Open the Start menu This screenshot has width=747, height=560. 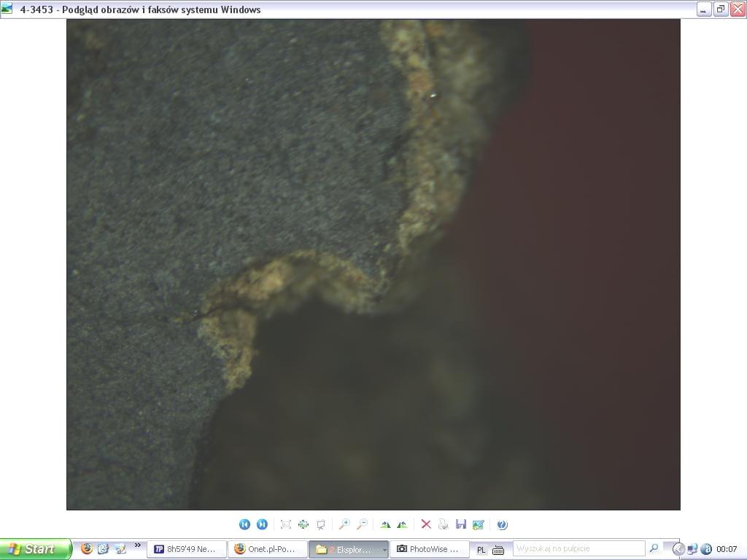[35, 549]
